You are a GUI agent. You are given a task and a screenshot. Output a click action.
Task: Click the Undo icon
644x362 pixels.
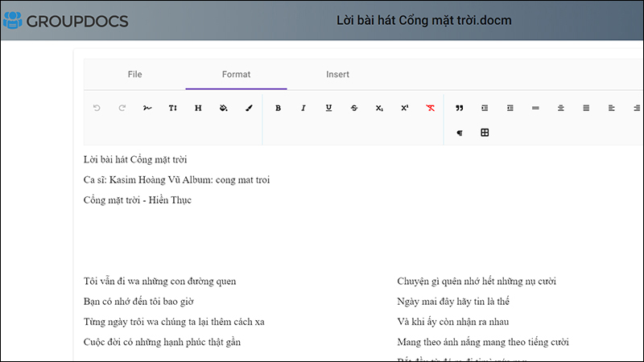[x=97, y=108]
